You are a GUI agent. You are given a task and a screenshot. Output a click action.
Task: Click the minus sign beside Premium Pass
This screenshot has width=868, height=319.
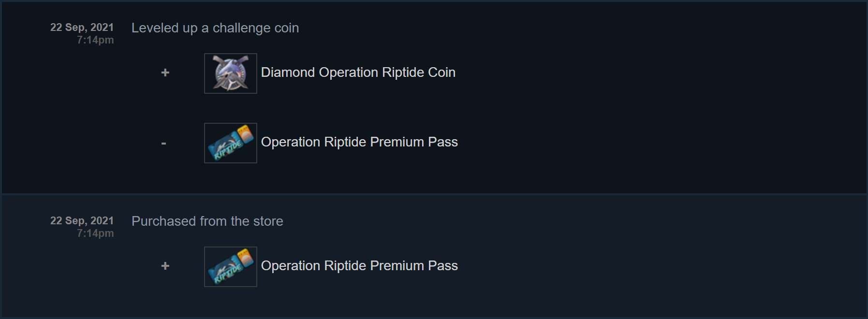tap(164, 143)
